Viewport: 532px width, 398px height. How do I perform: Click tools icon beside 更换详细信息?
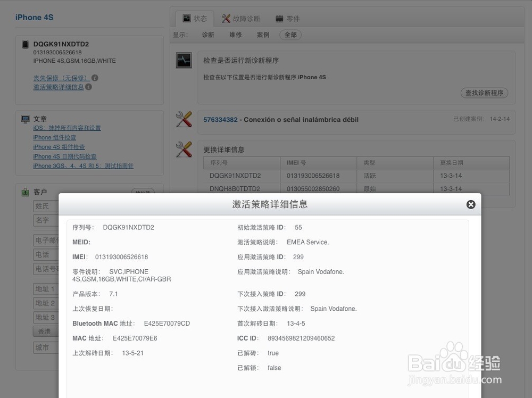[x=184, y=150]
